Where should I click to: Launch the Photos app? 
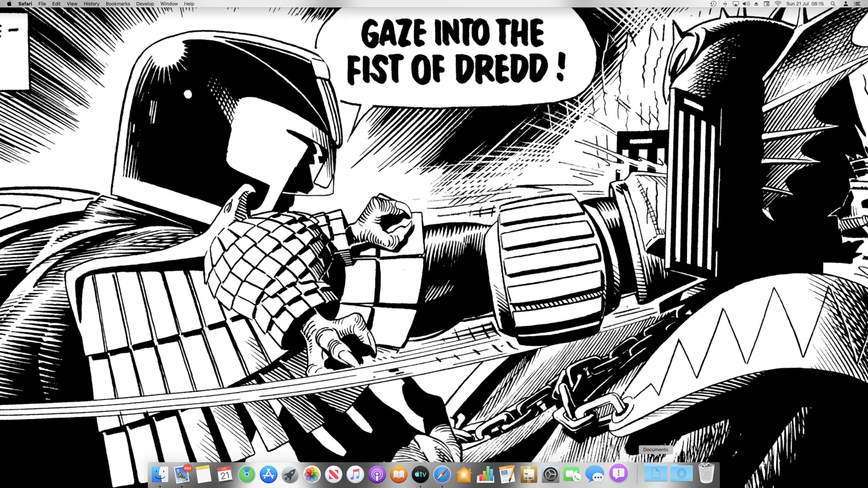pyautogui.click(x=312, y=474)
